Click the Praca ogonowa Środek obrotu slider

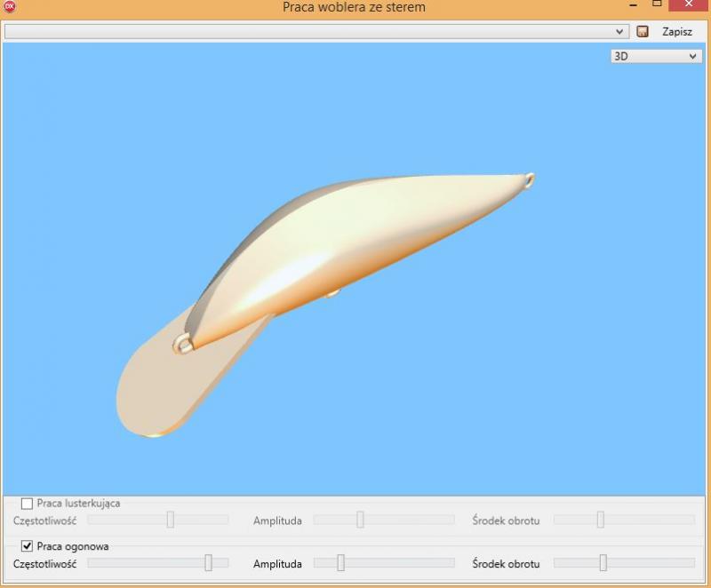(x=603, y=562)
